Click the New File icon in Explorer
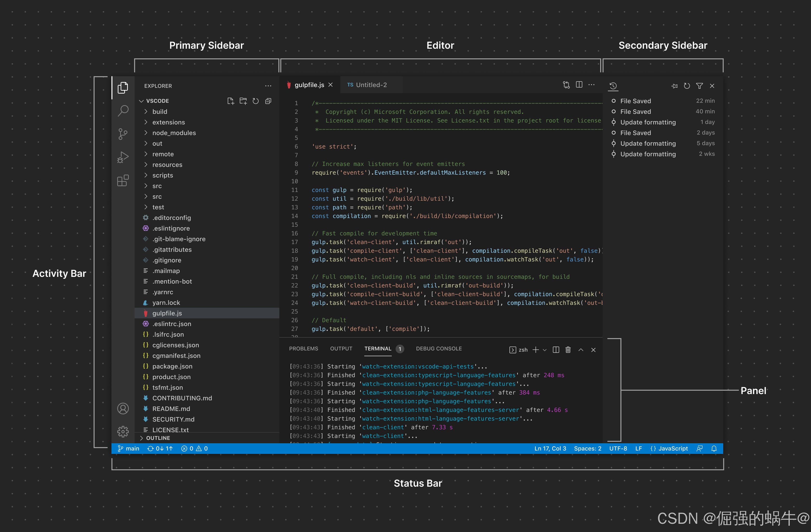811x532 pixels. [x=231, y=101]
